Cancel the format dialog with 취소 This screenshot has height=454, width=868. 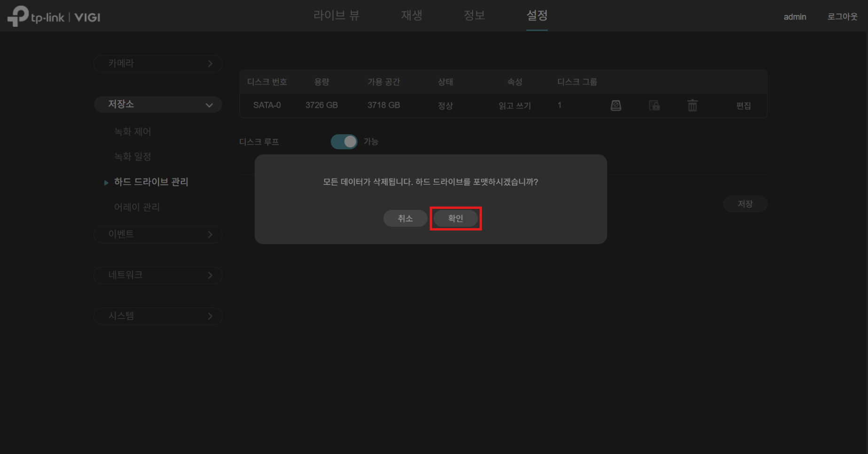pos(405,218)
